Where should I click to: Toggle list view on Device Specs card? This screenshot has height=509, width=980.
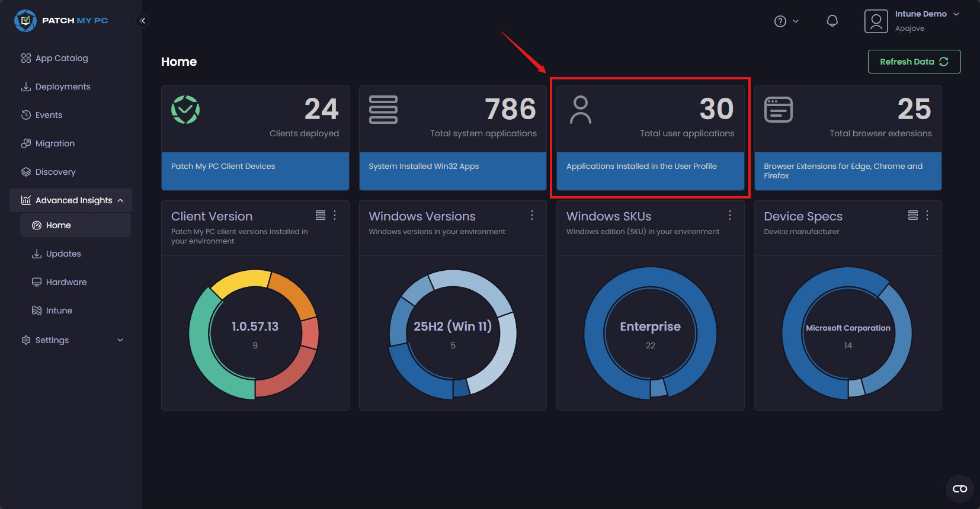(913, 215)
